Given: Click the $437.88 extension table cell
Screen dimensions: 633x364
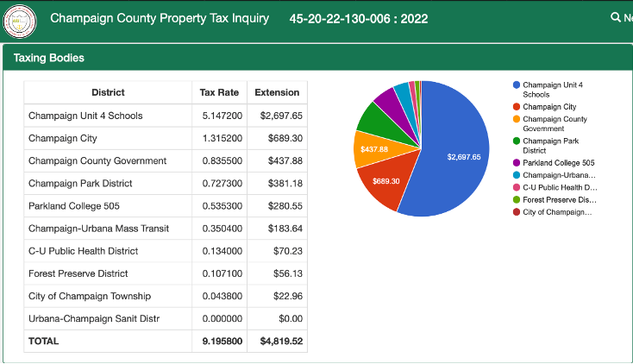Looking at the screenshot, I should [277, 160].
